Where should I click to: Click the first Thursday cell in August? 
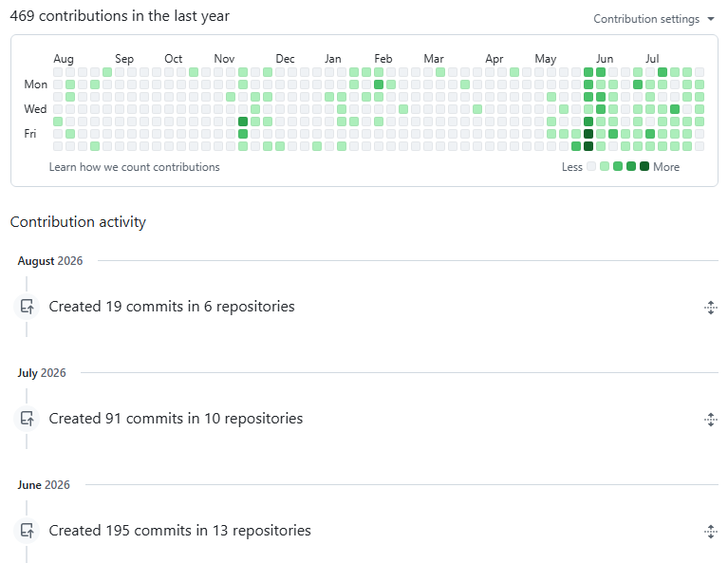tap(58, 122)
